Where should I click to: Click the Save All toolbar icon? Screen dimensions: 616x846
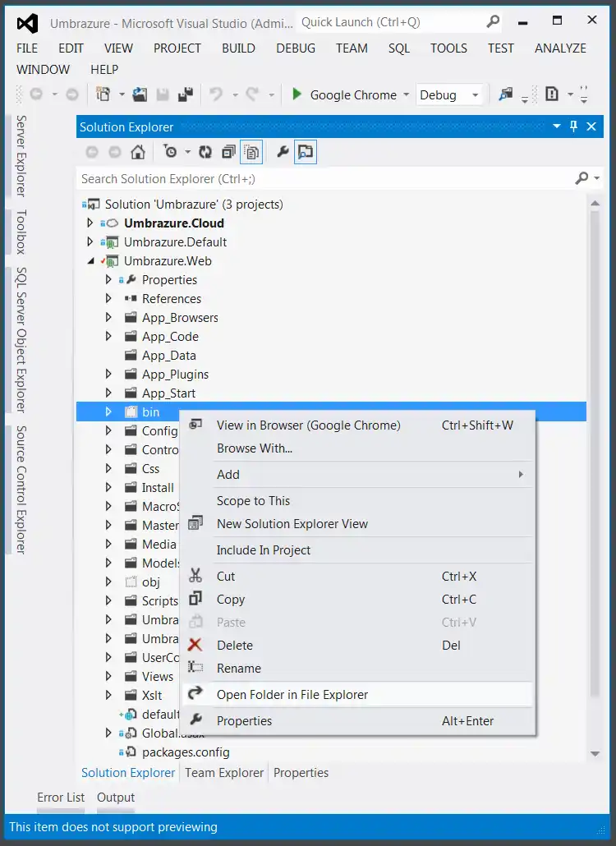pos(186,94)
